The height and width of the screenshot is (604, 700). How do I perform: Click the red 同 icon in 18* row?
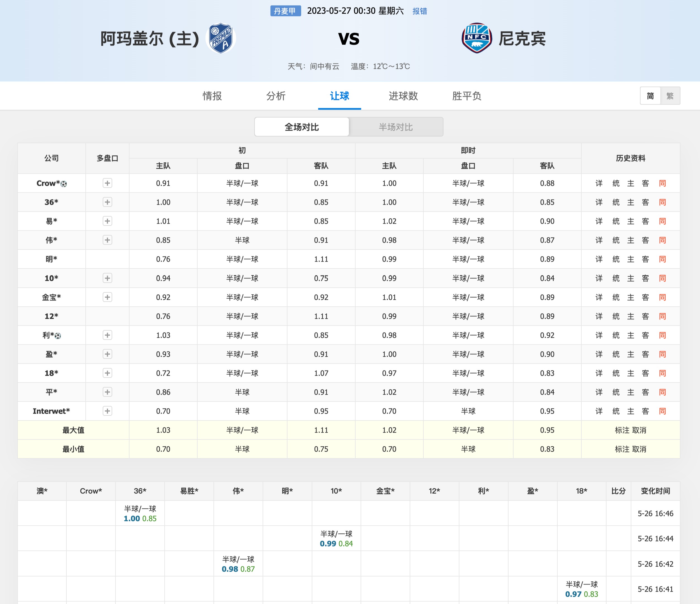(662, 373)
